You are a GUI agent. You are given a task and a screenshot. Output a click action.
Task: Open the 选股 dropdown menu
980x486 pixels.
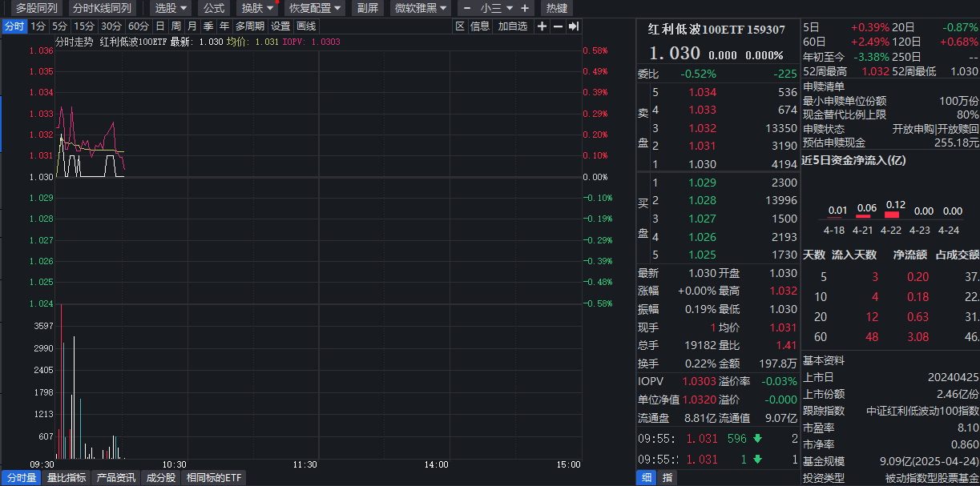171,8
